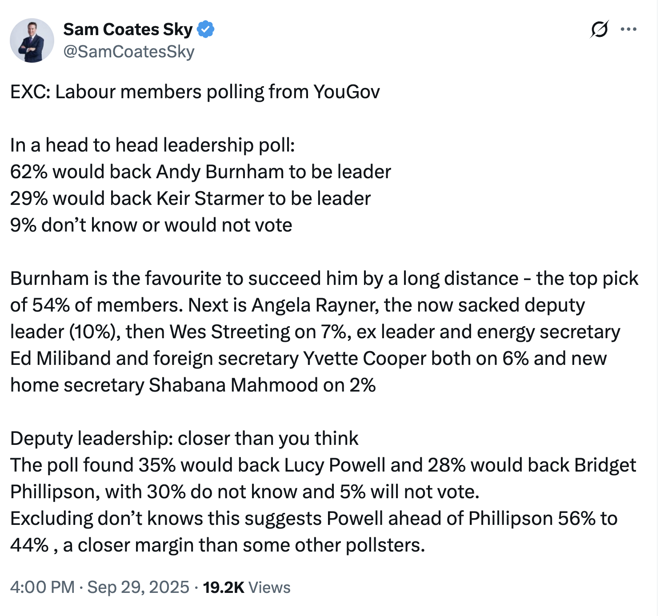Click the Sep 29, 2025 date
Screen dimensions: 672x616
click(138, 587)
